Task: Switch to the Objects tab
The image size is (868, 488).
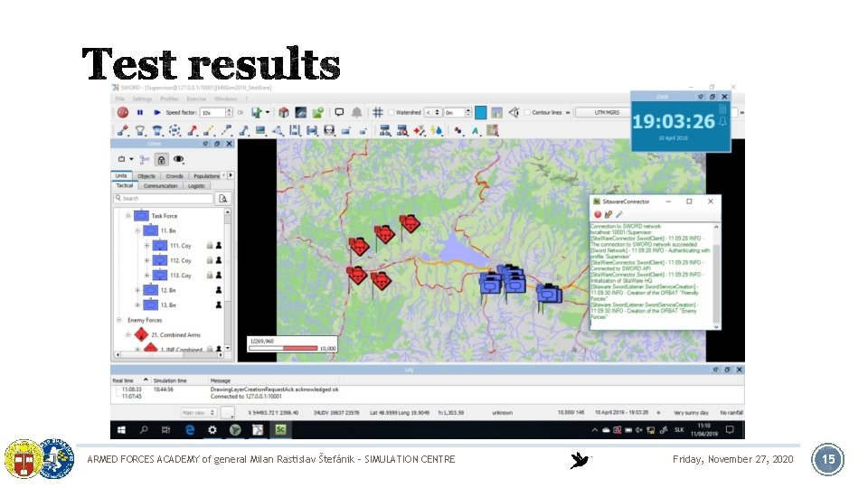Action: point(146,176)
